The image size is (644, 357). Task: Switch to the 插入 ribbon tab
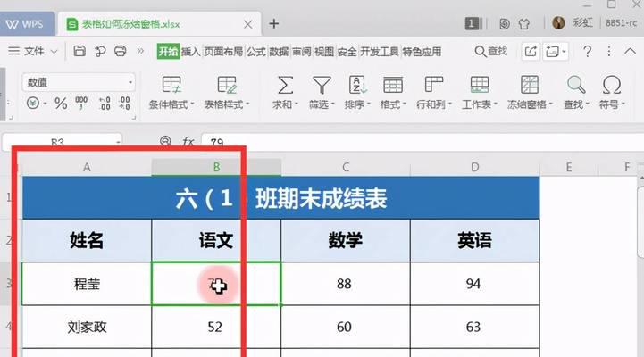191,52
